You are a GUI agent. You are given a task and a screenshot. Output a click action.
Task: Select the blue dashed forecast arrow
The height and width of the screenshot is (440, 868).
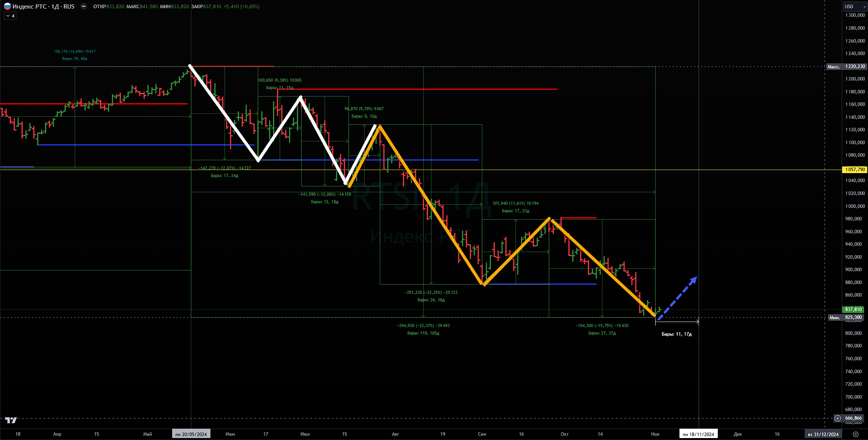[677, 299]
